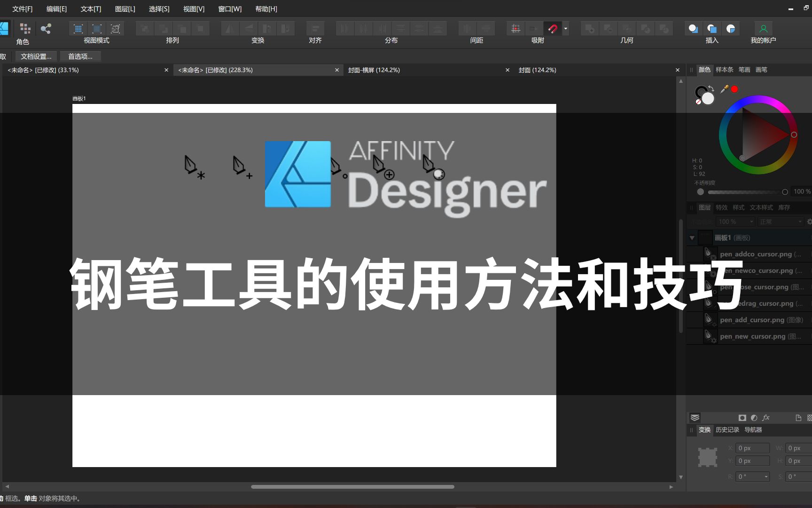The height and width of the screenshot is (508, 812).
Task: Open the My Account icon
Action: (764, 29)
